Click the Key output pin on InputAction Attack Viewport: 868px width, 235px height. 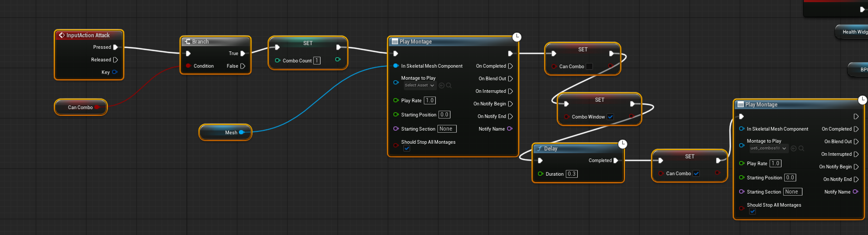coord(115,72)
